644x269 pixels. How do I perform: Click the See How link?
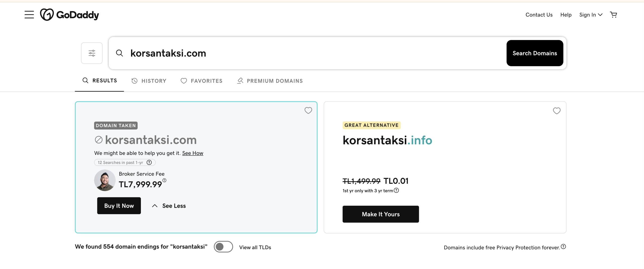pyautogui.click(x=192, y=153)
